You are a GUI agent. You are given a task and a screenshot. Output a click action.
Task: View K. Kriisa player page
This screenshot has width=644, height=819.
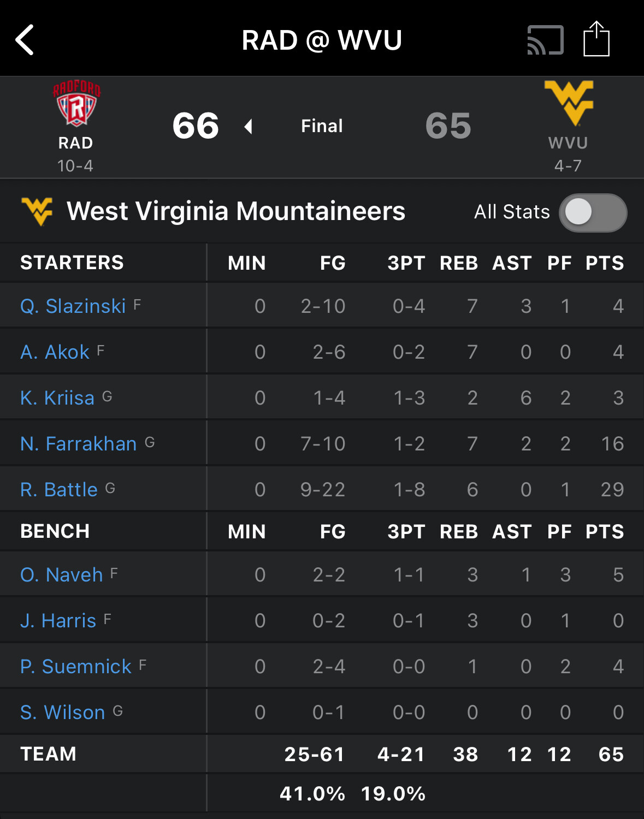pos(57,398)
